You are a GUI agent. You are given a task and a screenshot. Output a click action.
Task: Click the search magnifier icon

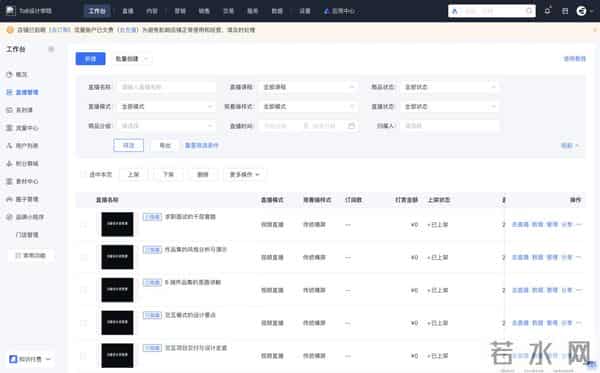[x=529, y=11]
